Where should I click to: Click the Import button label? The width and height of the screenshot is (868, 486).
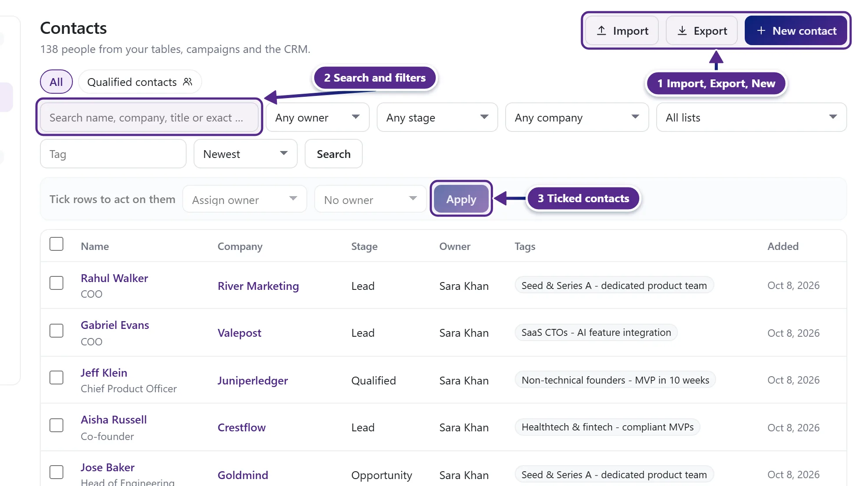(631, 31)
